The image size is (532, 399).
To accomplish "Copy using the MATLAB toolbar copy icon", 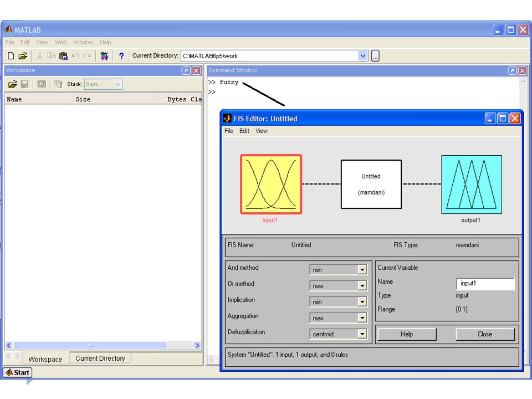I will tap(52, 56).
